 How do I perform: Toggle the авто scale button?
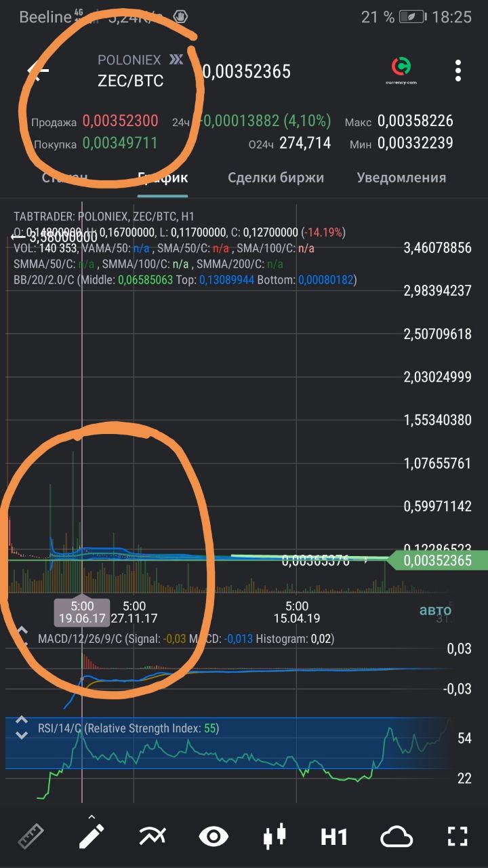435,610
